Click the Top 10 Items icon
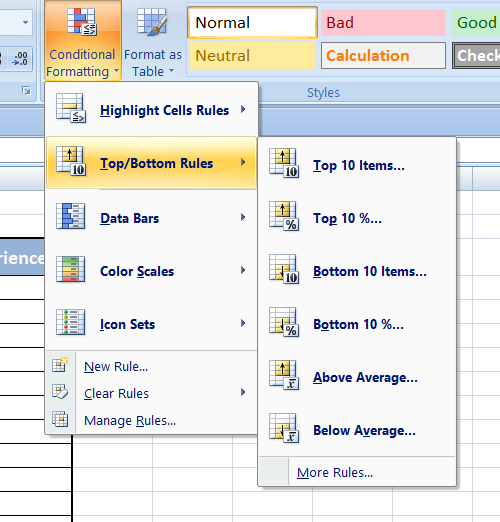The image size is (500, 522). click(x=284, y=163)
